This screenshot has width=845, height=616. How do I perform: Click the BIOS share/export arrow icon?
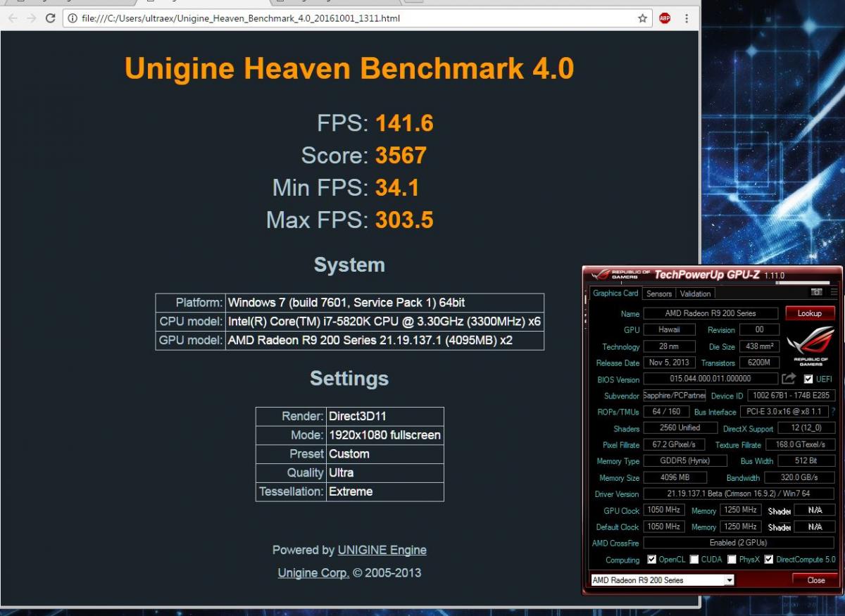[788, 379]
